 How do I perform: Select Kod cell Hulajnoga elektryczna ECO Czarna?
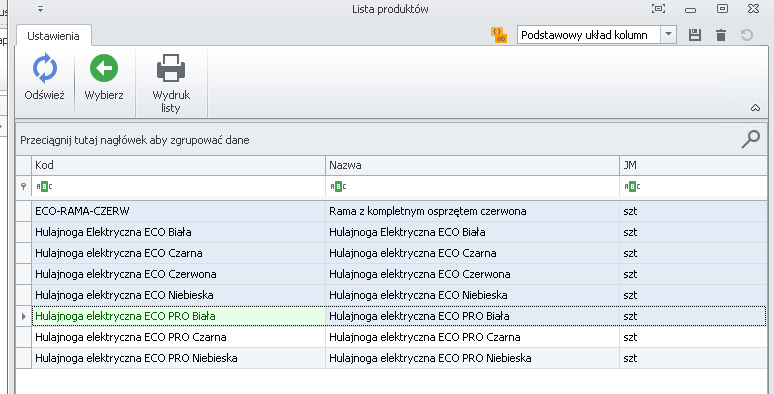(x=178, y=253)
